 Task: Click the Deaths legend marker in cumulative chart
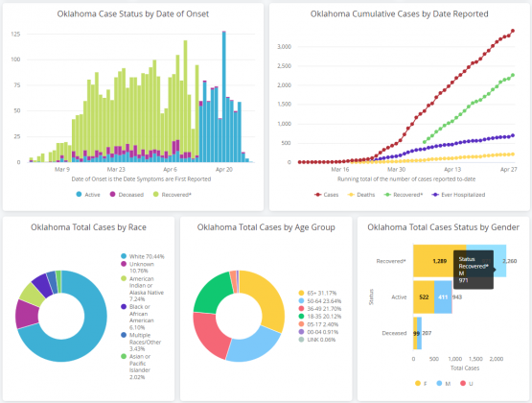[x=351, y=195]
